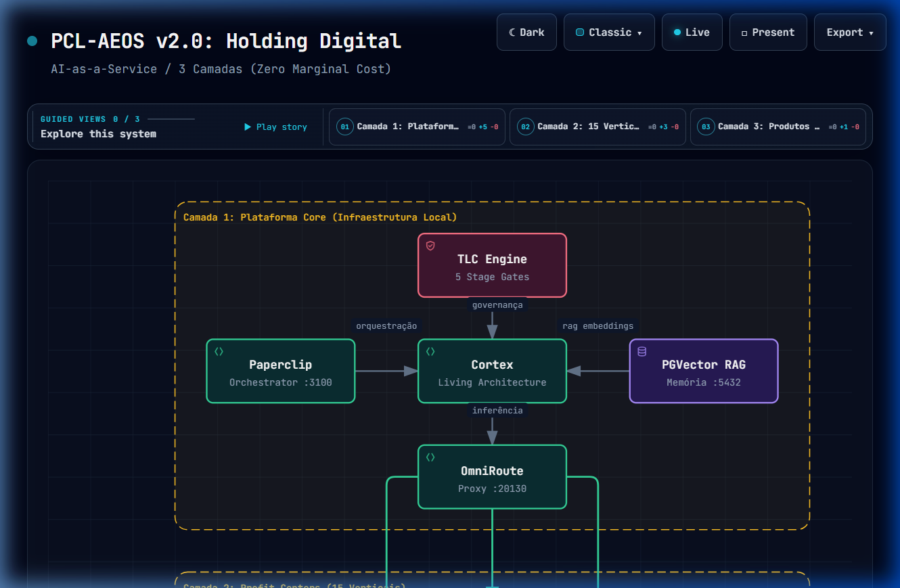This screenshot has width=900, height=588.
Task: Select the TLC Engine node
Action: pyautogui.click(x=492, y=265)
